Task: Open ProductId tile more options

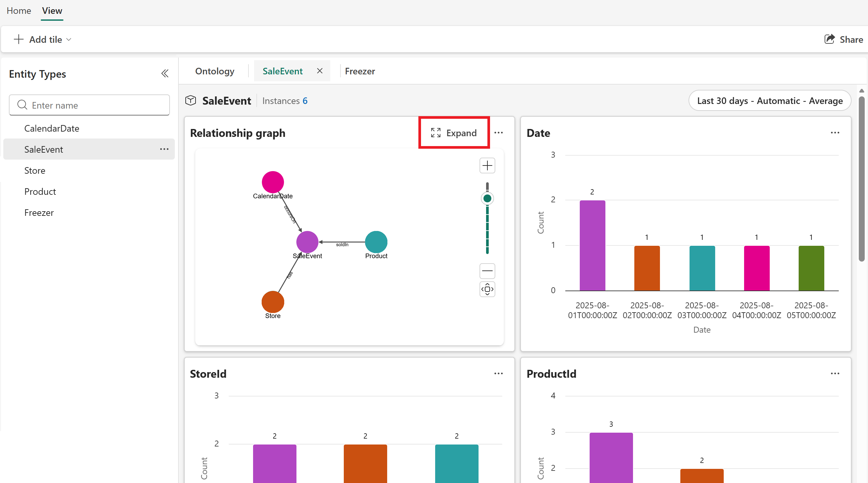Action: tap(835, 373)
